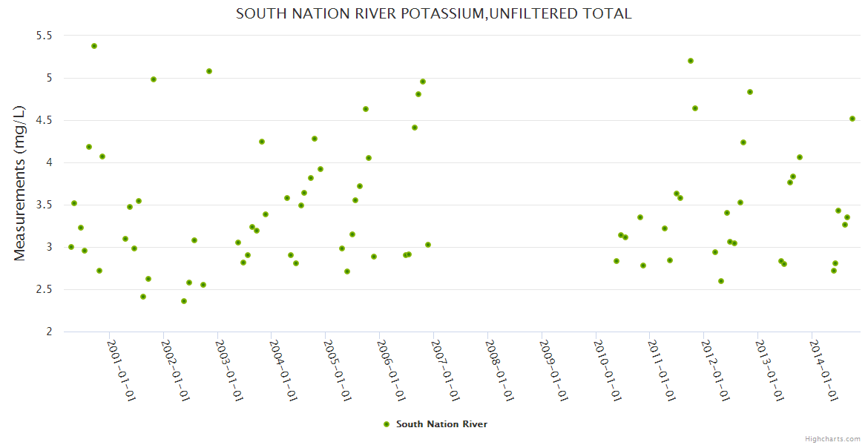Click the highest data point near 5.4 mg/L
The image size is (868, 445).
pyautogui.click(x=94, y=46)
